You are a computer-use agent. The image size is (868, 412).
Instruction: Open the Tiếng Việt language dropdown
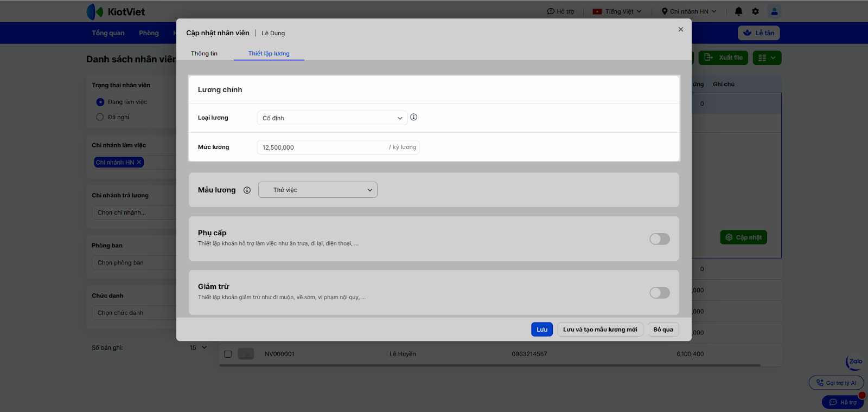coord(617,11)
